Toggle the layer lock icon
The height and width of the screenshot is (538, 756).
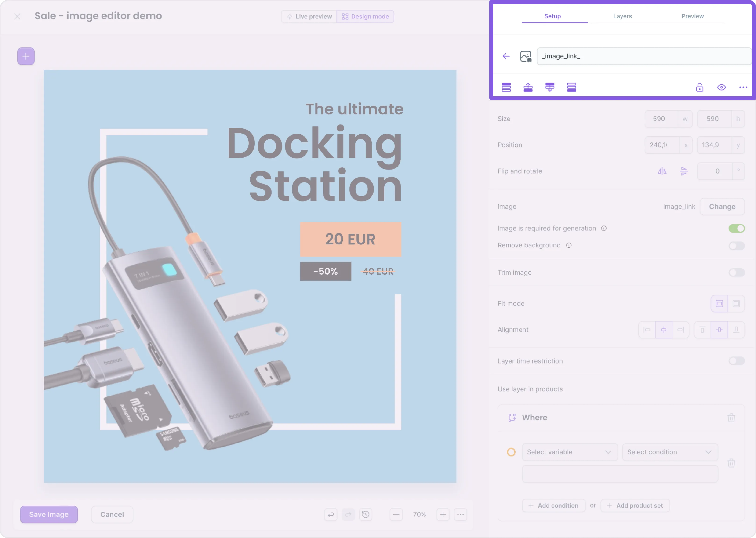point(700,87)
